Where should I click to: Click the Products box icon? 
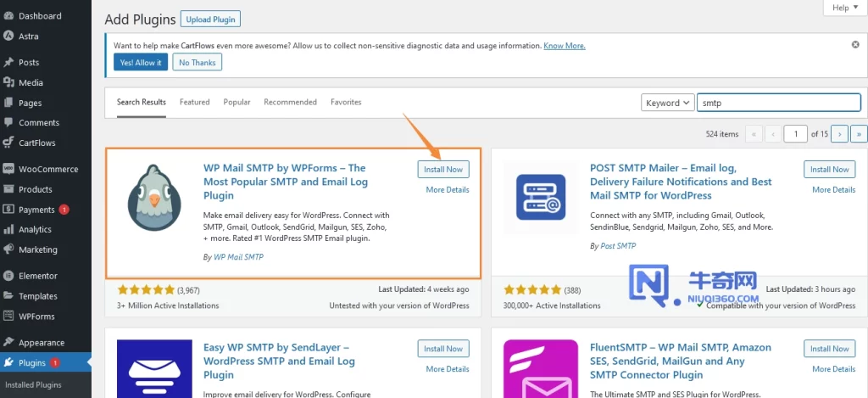pos(8,189)
